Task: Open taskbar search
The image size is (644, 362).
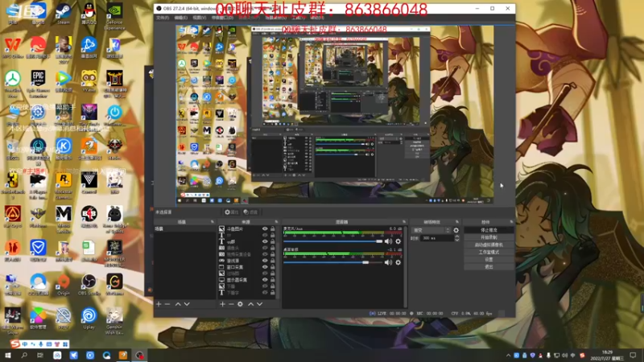Action: [24, 355]
